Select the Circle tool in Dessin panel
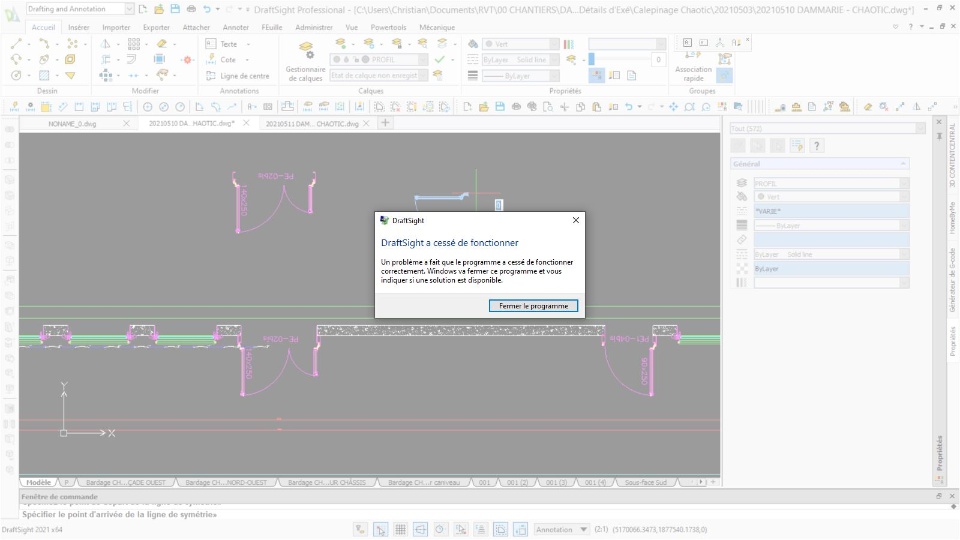 (17, 75)
